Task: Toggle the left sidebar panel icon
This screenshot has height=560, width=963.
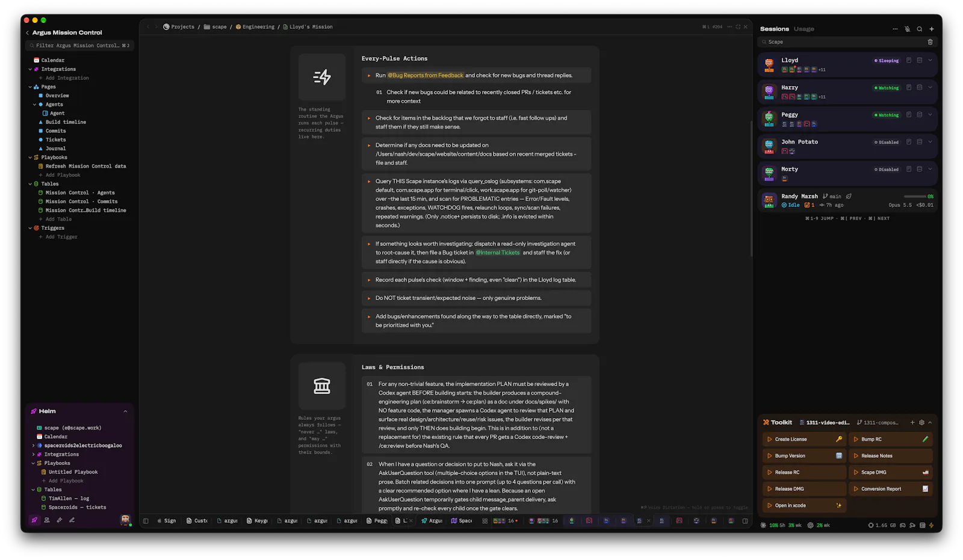Action: 146,521
